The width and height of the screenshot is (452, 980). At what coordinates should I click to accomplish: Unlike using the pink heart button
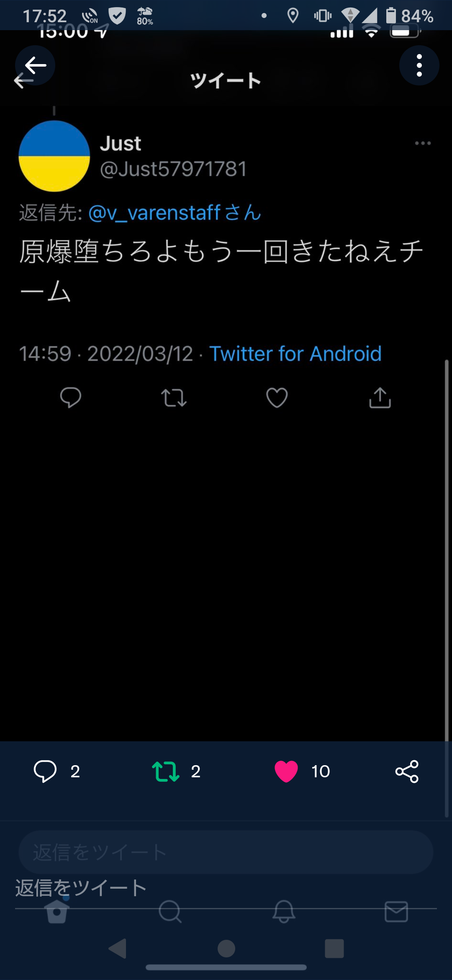tap(286, 771)
